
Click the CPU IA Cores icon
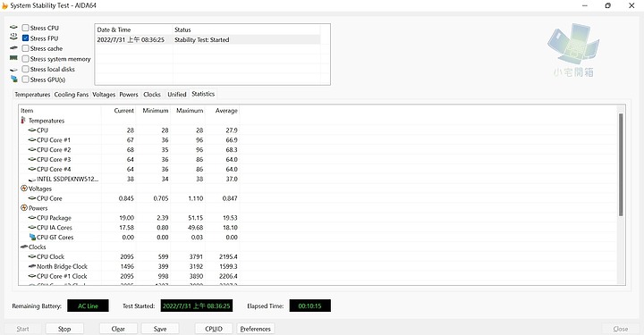(x=32, y=227)
